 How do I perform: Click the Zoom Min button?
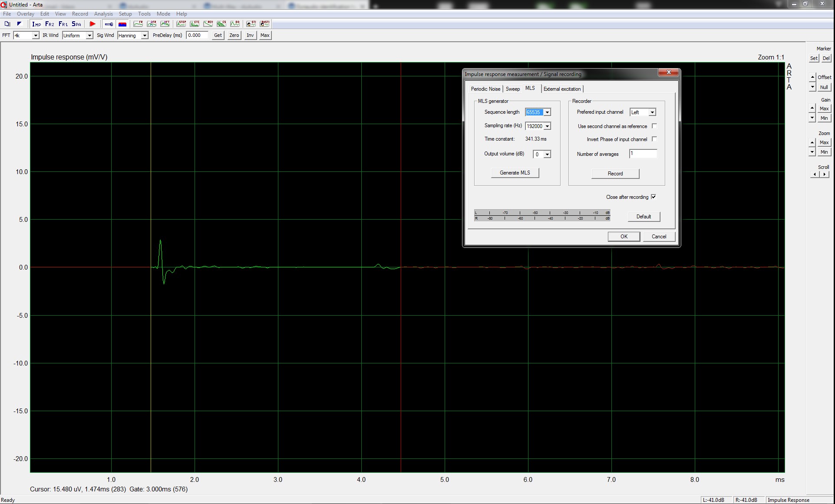pos(824,152)
